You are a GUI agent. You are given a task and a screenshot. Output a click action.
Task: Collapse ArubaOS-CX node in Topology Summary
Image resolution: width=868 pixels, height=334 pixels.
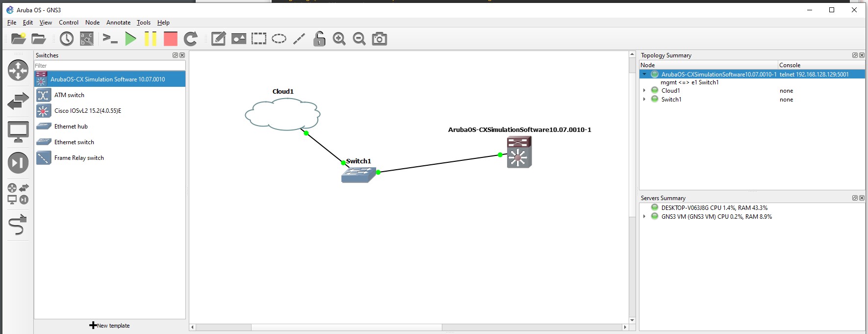[644, 74]
